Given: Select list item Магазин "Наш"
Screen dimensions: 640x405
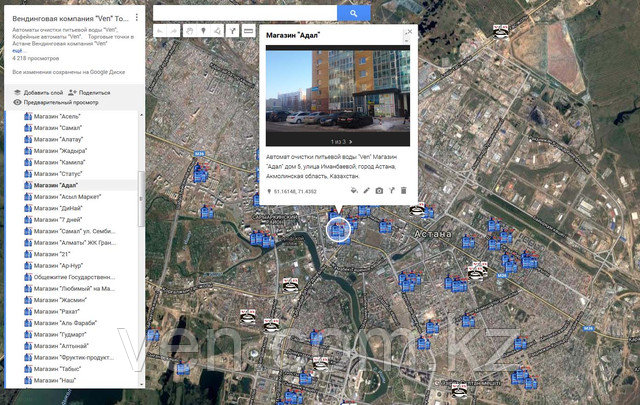Looking at the screenshot, I should [55, 380].
